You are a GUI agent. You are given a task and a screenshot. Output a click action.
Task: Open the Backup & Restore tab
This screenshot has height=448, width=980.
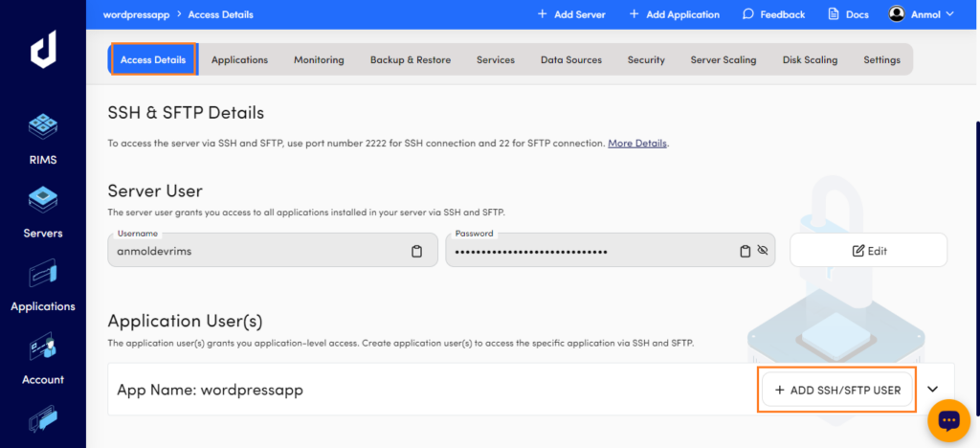[x=410, y=60]
